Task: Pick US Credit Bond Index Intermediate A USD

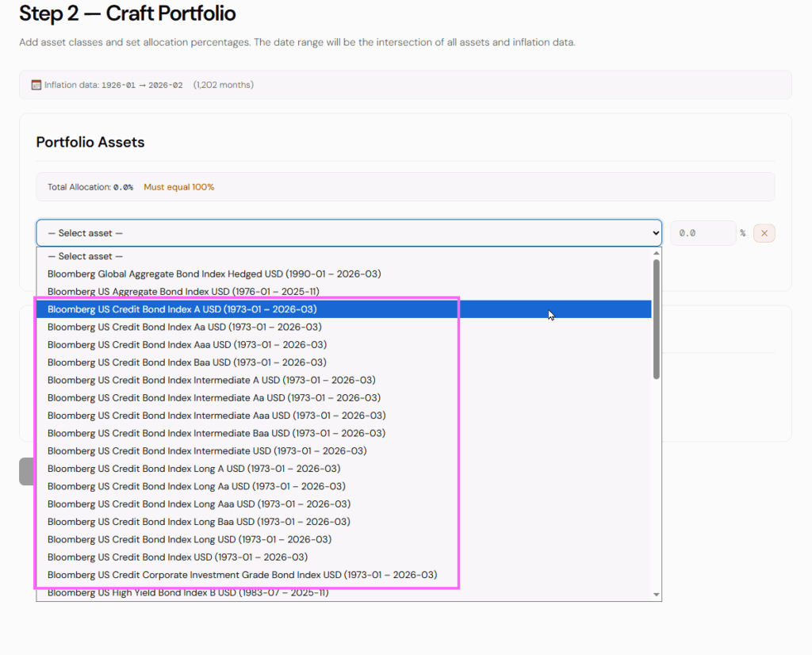Action: click(x=212, y=380)
